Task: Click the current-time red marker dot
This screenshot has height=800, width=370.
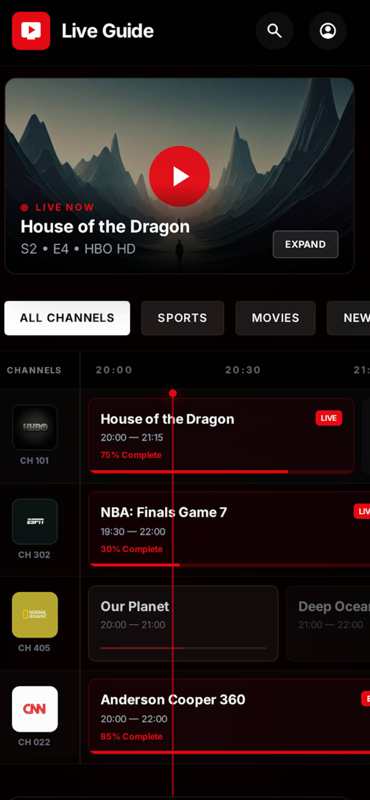Action: pyautogui.click(x=172, y=393)
